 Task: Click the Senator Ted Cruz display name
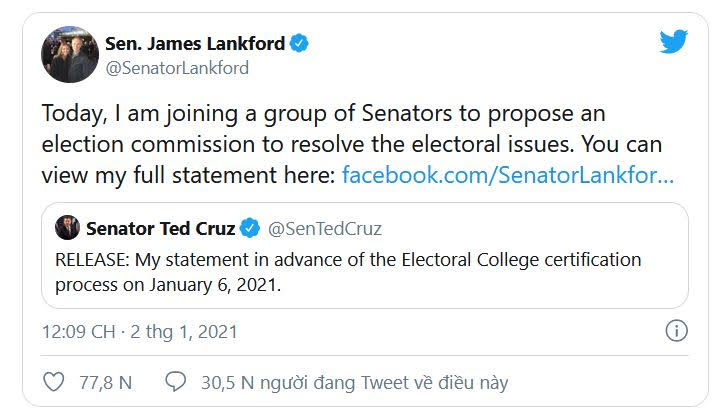click(160, 229)
